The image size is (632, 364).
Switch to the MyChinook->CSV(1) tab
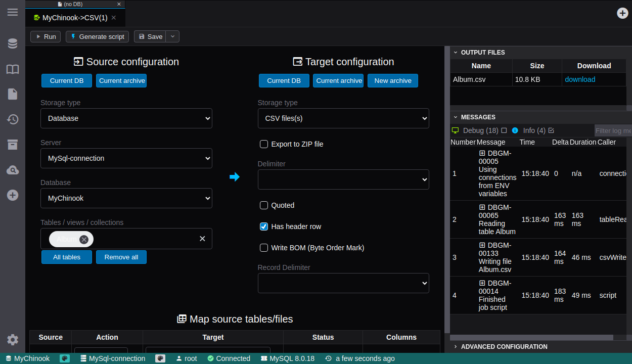74,18
